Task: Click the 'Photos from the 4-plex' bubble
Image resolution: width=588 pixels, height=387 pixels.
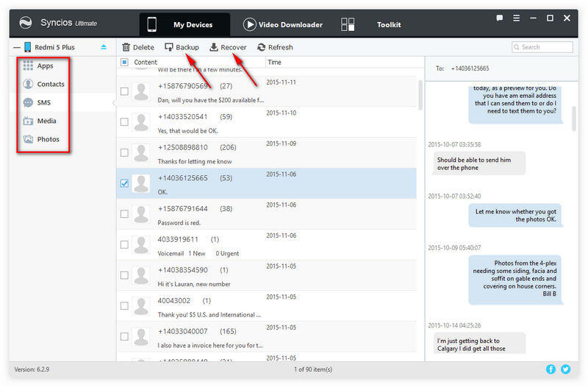Action: tap(516, 279)
